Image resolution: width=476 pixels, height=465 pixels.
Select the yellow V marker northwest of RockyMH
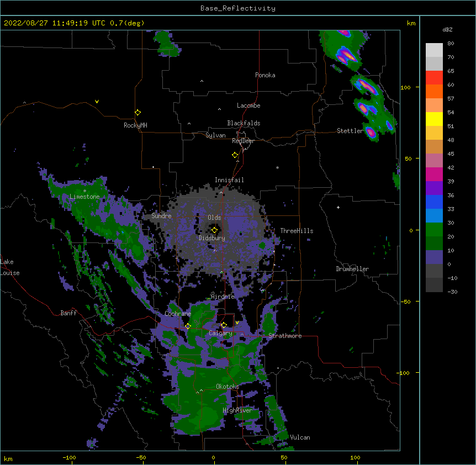(x=97, y=102)
